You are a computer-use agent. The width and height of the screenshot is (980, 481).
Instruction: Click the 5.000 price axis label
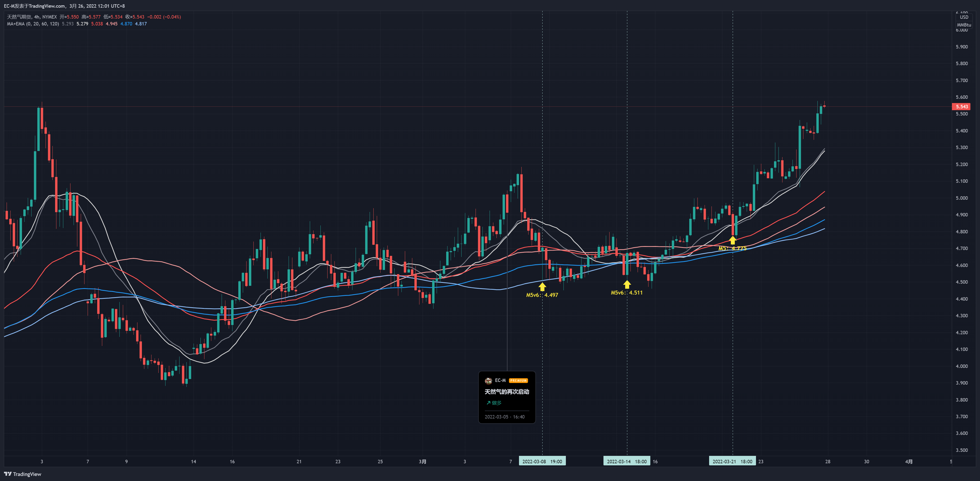[x=961, y=198]
